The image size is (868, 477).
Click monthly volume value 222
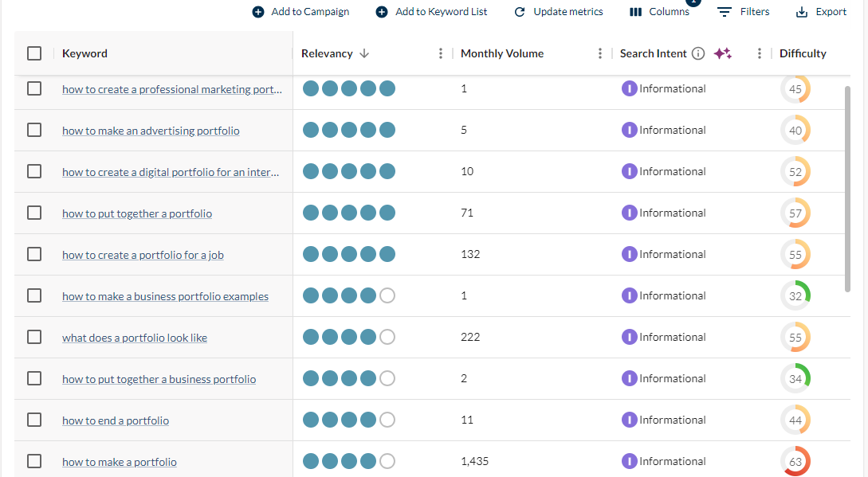click(470, 337)
